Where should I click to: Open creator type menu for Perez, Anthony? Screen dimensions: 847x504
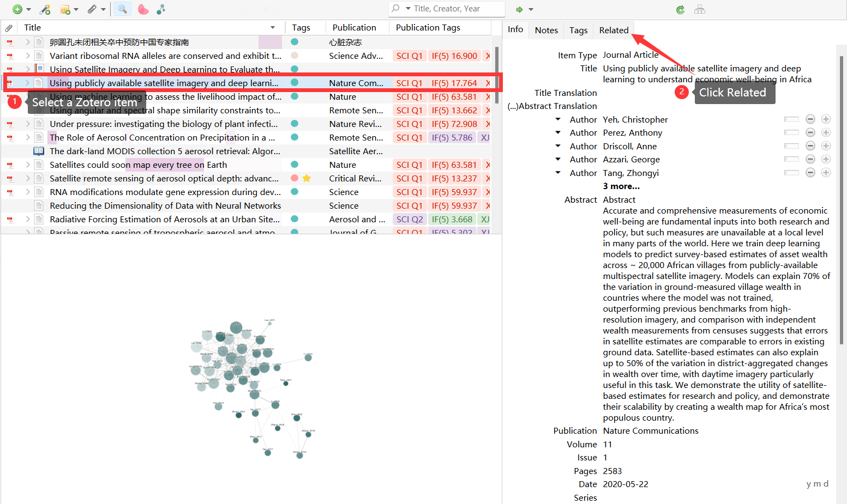(x=558, y=132)
